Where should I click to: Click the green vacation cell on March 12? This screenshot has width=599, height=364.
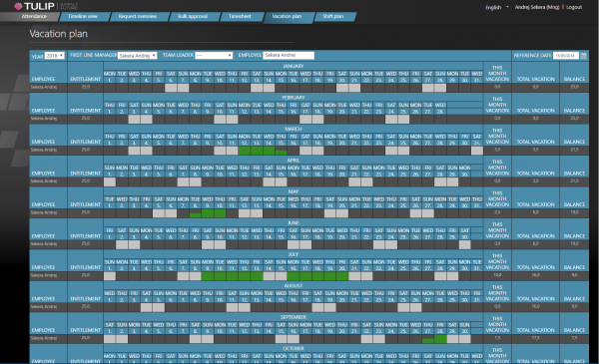(245, 151)
